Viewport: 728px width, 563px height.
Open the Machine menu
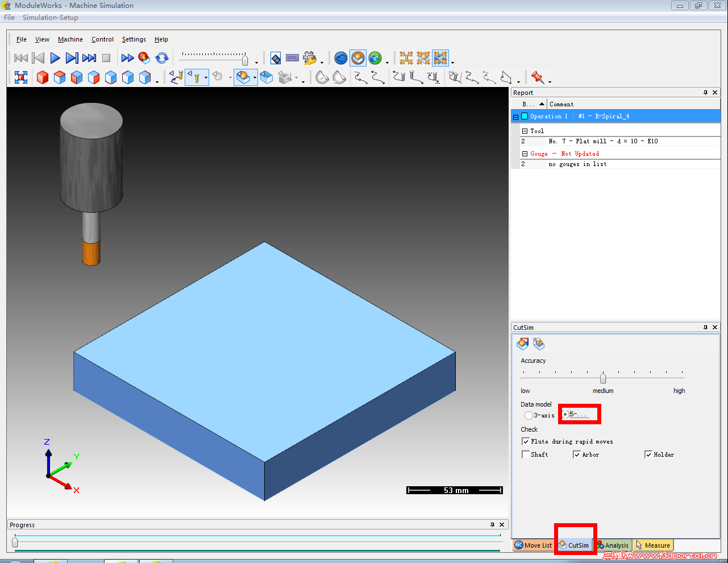(70, 39)
